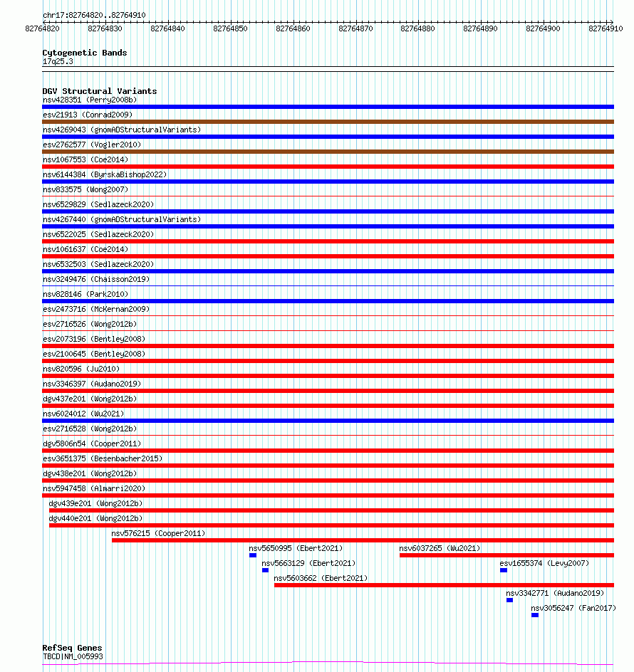The height and width of the screenshot is (672, 634).
Task: Click nsv833575 (Wong2007) label
Action: (85, 189)
